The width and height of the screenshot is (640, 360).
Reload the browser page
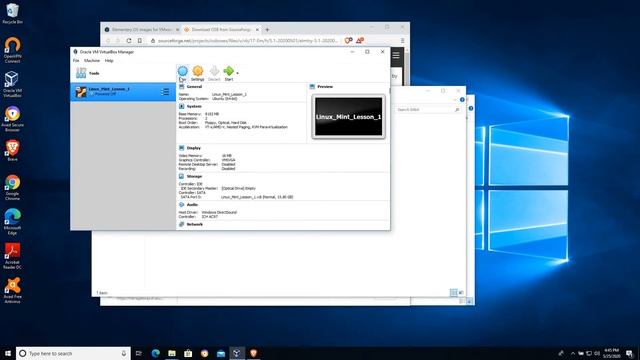click(129, 41)
